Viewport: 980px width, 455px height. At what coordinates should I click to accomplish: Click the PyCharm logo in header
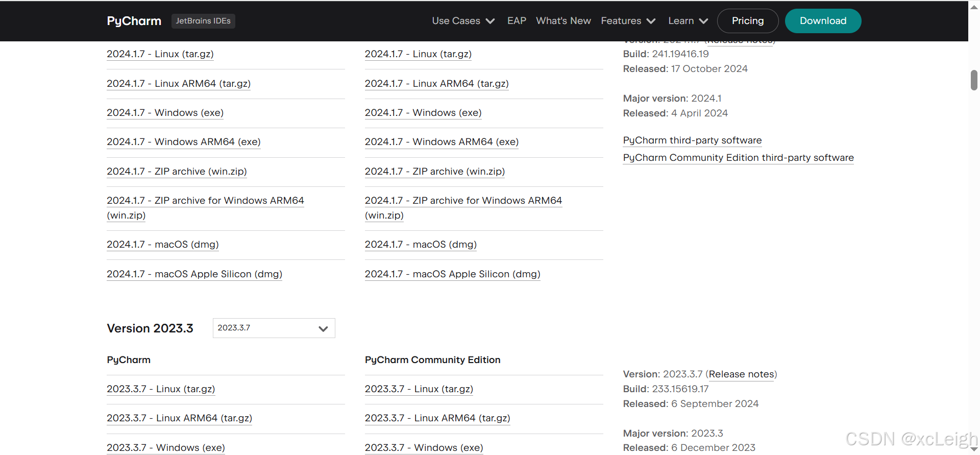[x=134, y=21]
